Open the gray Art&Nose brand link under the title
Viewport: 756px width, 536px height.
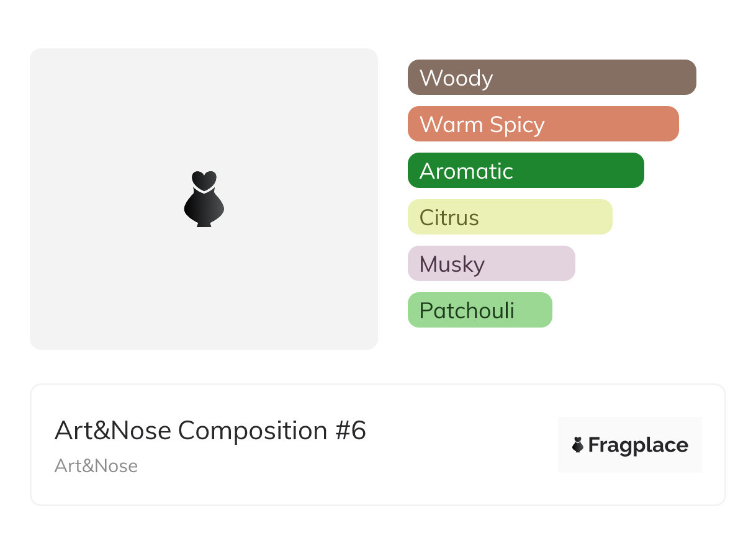click(x=96, y=466)
